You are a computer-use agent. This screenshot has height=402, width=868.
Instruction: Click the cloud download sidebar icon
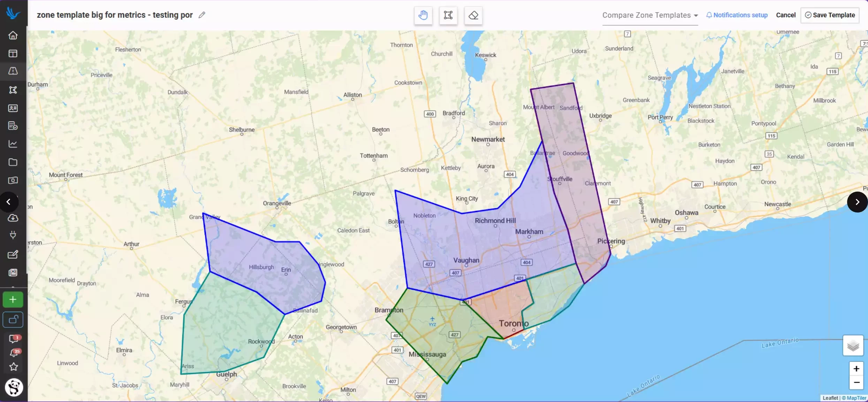13,218
